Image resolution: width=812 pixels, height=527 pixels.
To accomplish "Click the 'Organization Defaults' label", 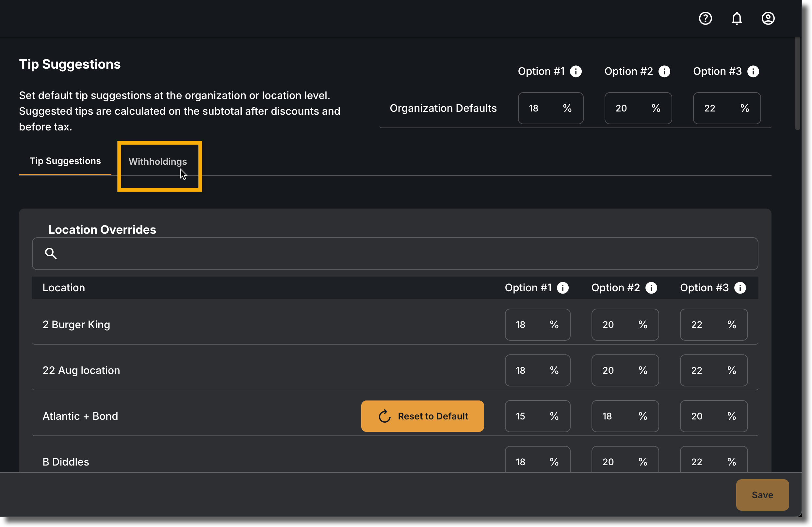I will tap(443, 108).
